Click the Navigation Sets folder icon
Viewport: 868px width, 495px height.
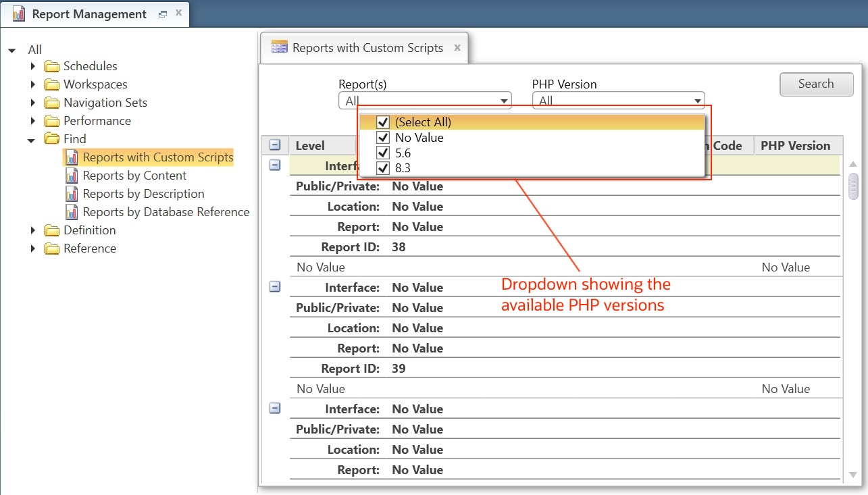tap(52, 103)
